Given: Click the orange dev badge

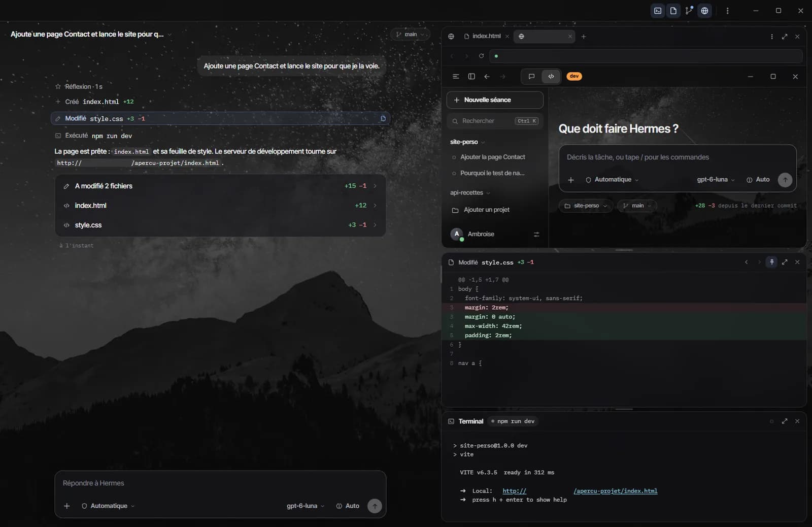Looking at the screenshot, I should (574, 76).
